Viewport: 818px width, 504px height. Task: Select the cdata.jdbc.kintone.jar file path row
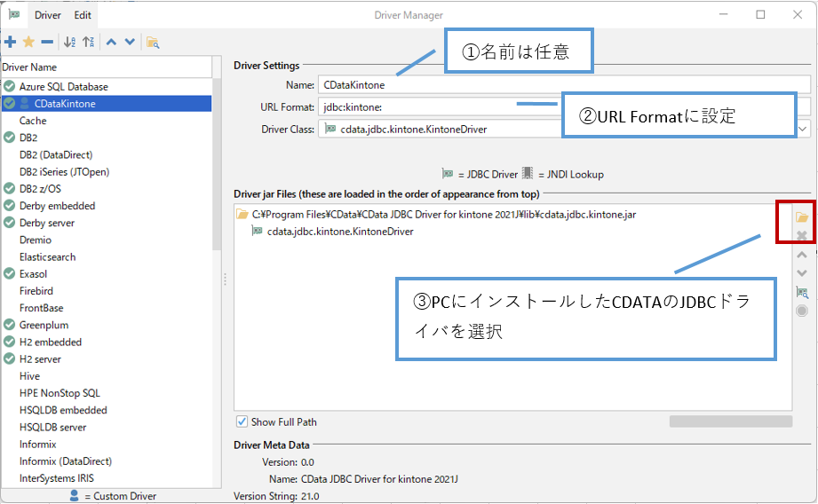[443, 214]
